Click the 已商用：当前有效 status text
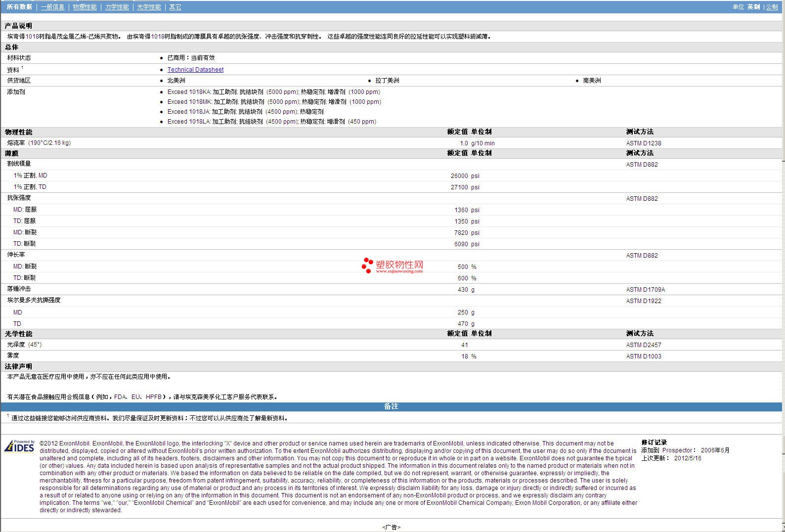The width and height of the screenshot is (785, 532). [x=191, y=58]
